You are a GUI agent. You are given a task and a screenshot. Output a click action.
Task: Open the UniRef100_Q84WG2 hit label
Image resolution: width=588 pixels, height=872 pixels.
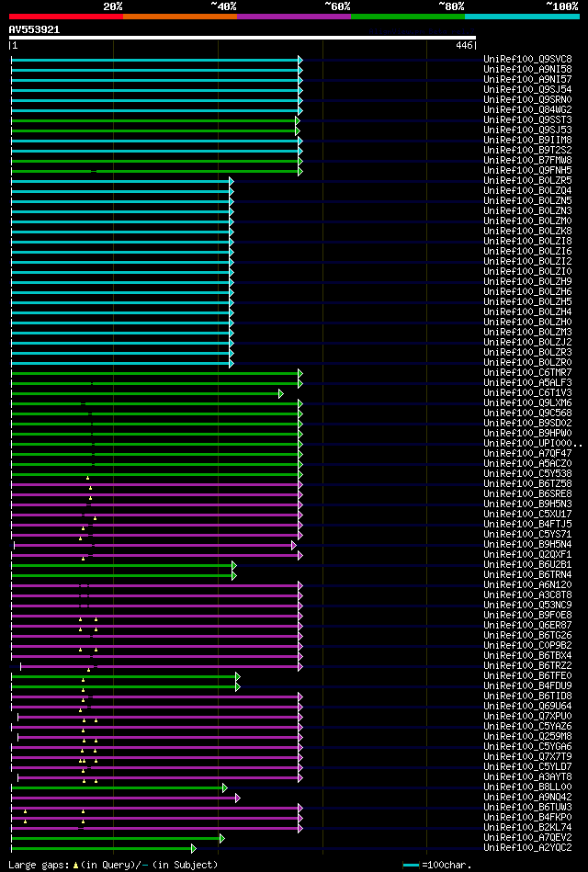coord(528,109)
